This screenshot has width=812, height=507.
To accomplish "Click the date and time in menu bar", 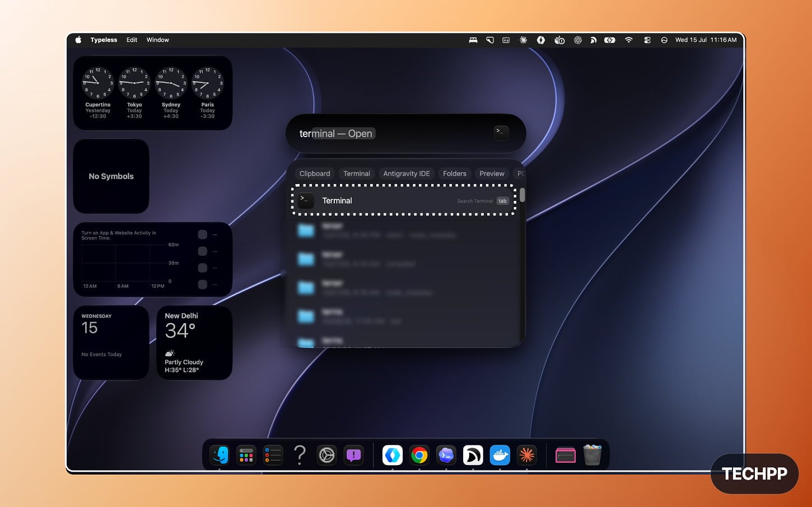I will click(x=706, y=40).
